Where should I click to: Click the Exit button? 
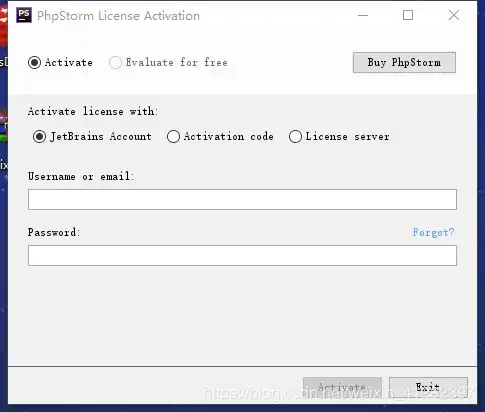click(x=428, y=387)
